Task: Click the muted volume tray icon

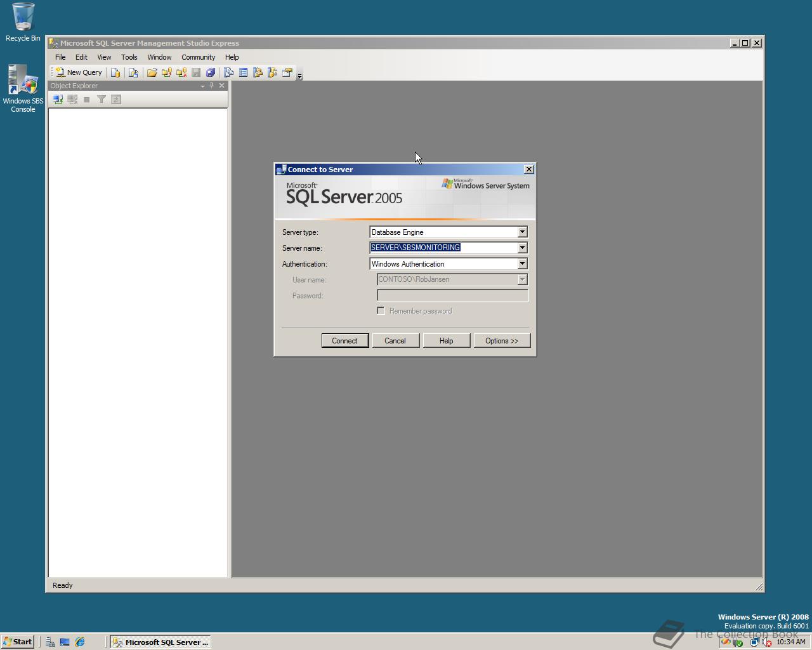Action: coord(766,642)
